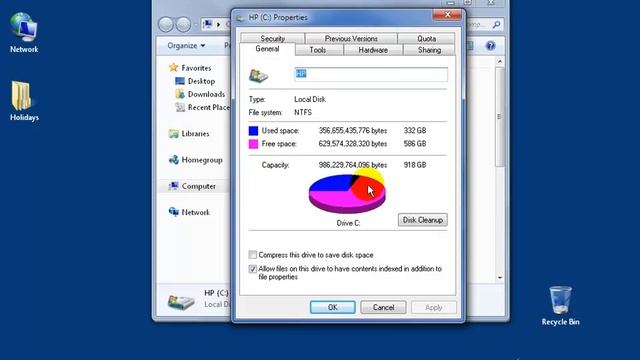Click the Explorer back arrow button
This screenshot has height=360, width=640.
(166, 24)
